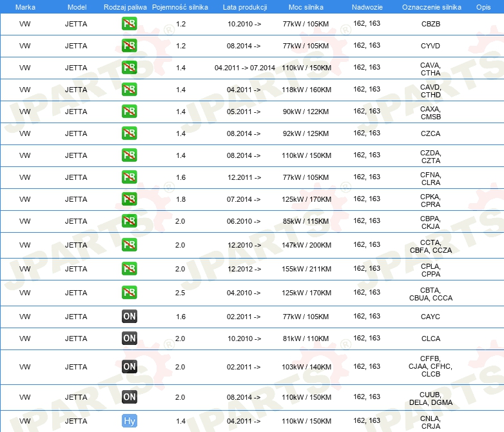504x432 pixels.
Task: Select the production date 12.2011 ->
Action: tap(244, 177)
